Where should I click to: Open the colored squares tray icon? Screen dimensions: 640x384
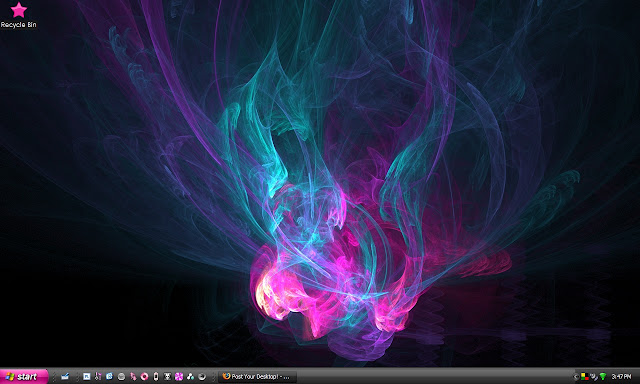[585, 376]
